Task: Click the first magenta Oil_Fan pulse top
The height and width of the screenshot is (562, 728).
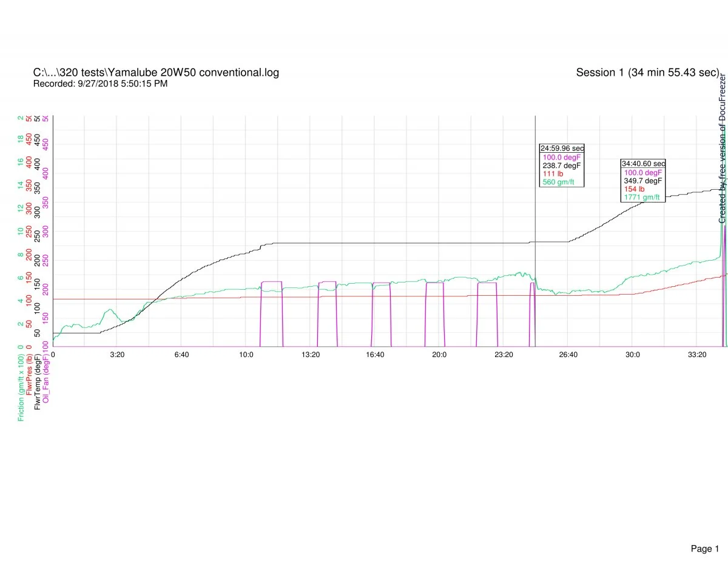Action: pos(271,282)
